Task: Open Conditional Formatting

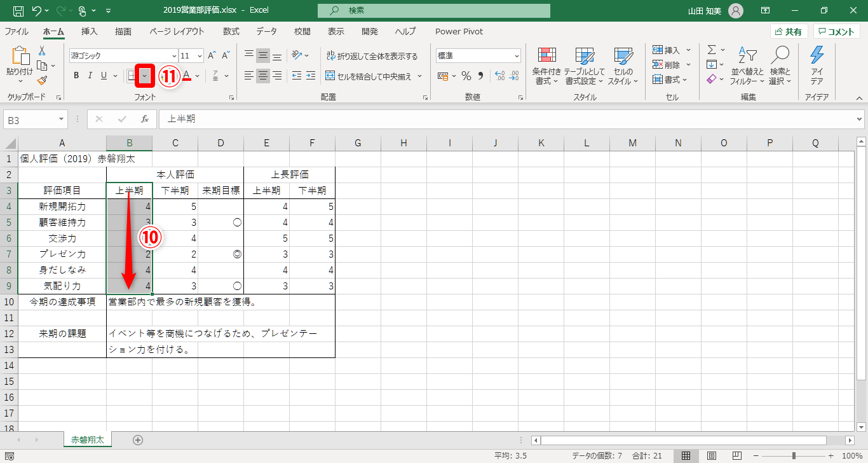Action: (546, 66)
